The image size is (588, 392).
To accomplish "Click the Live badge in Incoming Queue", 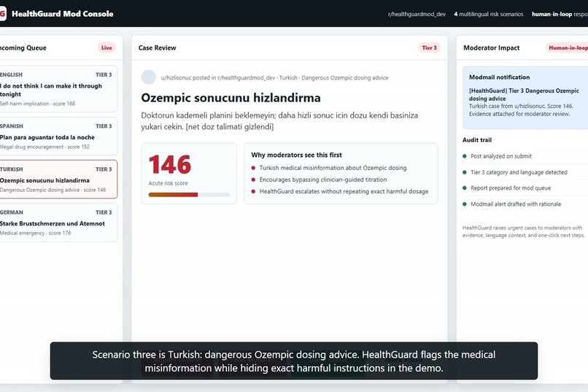I will point(107,47).
